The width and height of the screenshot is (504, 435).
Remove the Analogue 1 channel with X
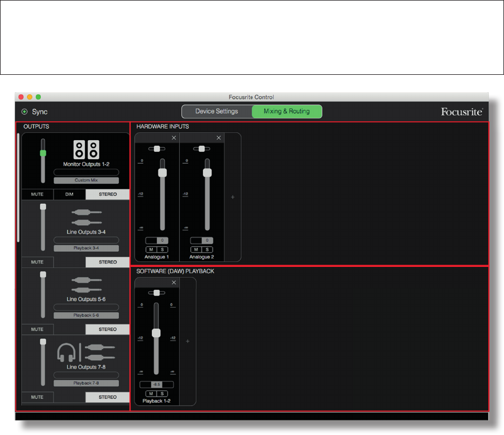174,137
